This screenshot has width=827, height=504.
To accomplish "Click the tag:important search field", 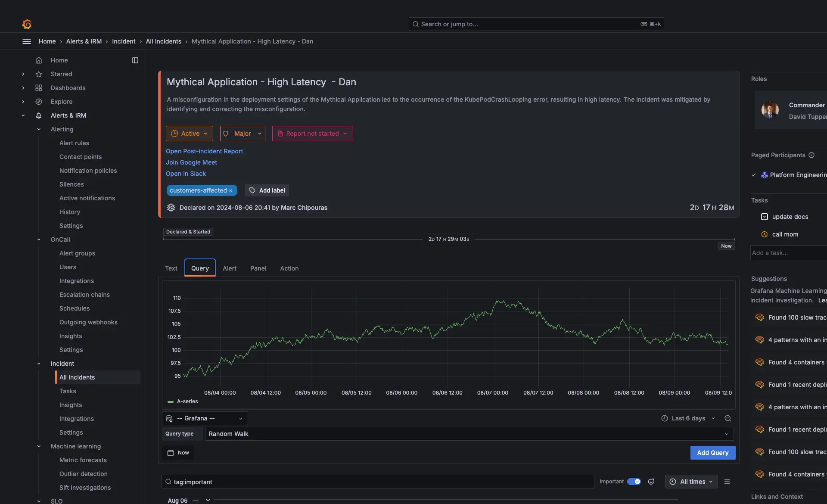I will pos(378,482).
